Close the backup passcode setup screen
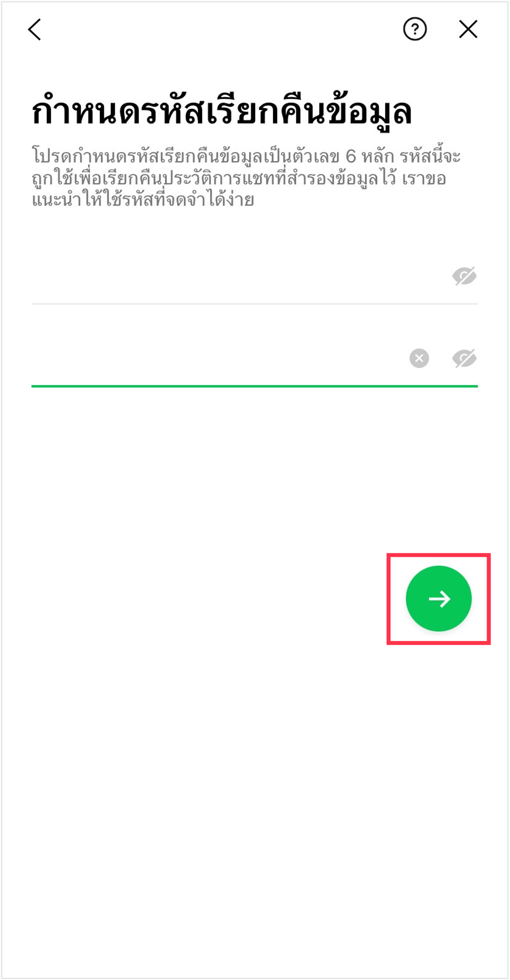The height and width of the screenshot is (980, 510). point(468,30)
